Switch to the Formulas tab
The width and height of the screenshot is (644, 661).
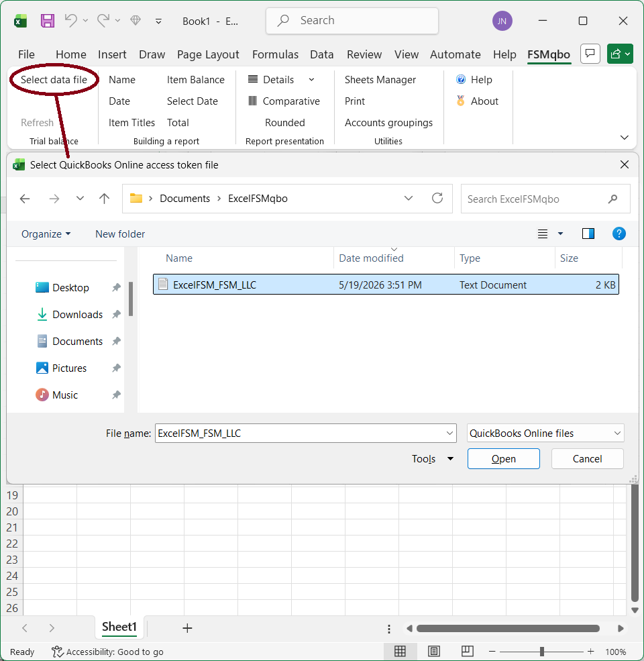tap(275, 54)
